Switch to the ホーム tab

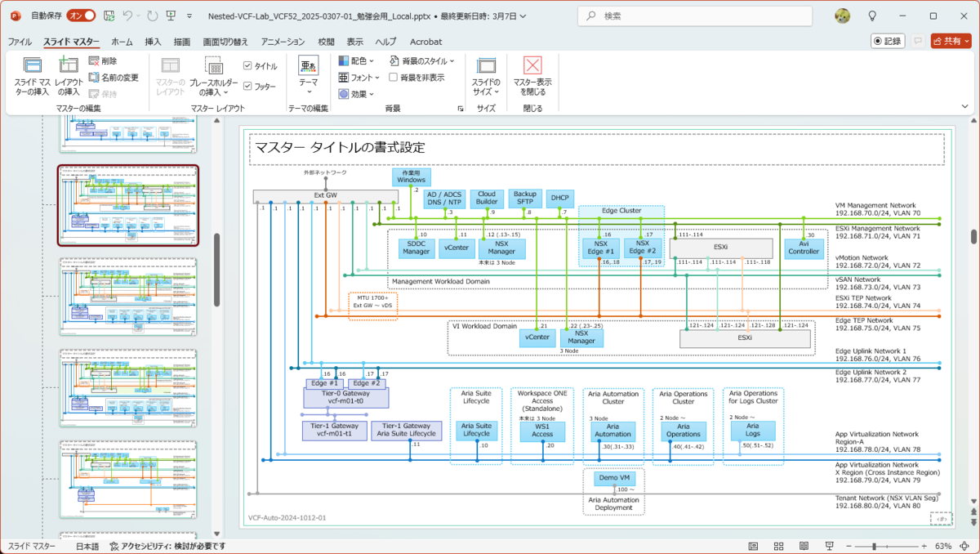pyautogui.click(x=122, y=42)
